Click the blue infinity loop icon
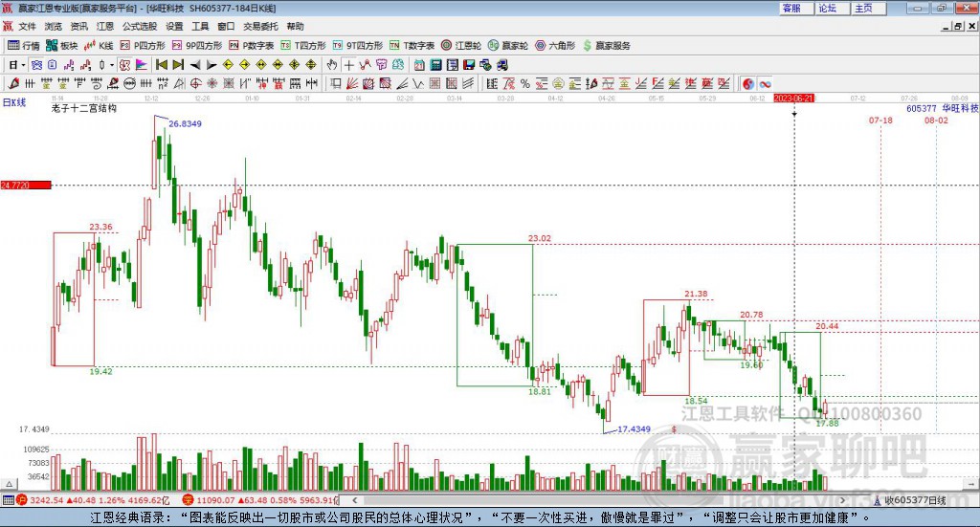This screenshot has width=980, height=527. tap(765, 83)
